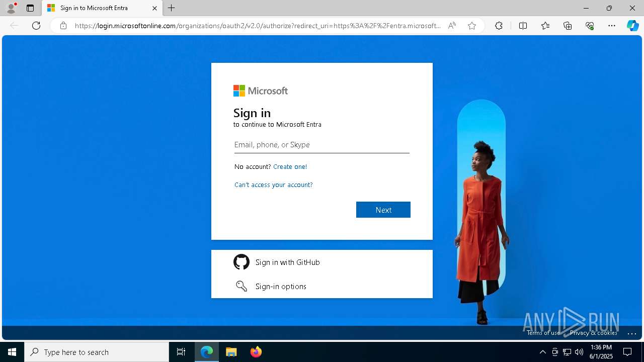Close the Sign in to Microsoft Entra tab
Image resolution: width=644 pixels, height=362 pixels.
click(x=154, y=8)
